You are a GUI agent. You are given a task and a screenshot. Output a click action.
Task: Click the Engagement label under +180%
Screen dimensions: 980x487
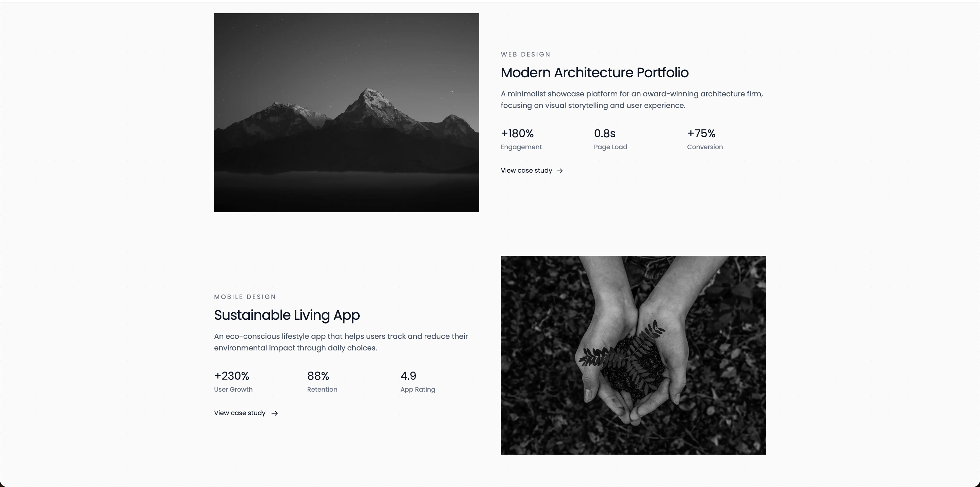pos(521,147)
